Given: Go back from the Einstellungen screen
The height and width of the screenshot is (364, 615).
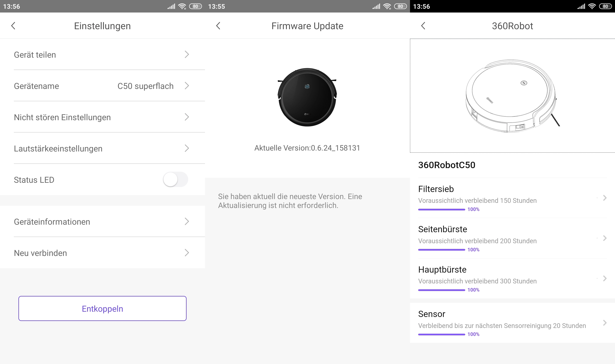Looking at the screenshot, I should pos(13,26).
